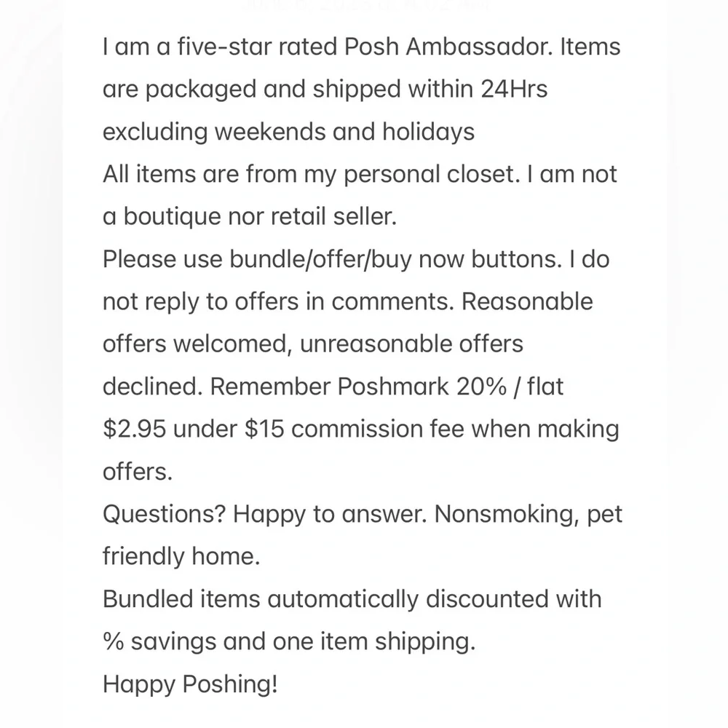This screenshot has width=728, height=728.
Task: Click the words 'Nonsmoking, pet'
Action: pos(529,515)
